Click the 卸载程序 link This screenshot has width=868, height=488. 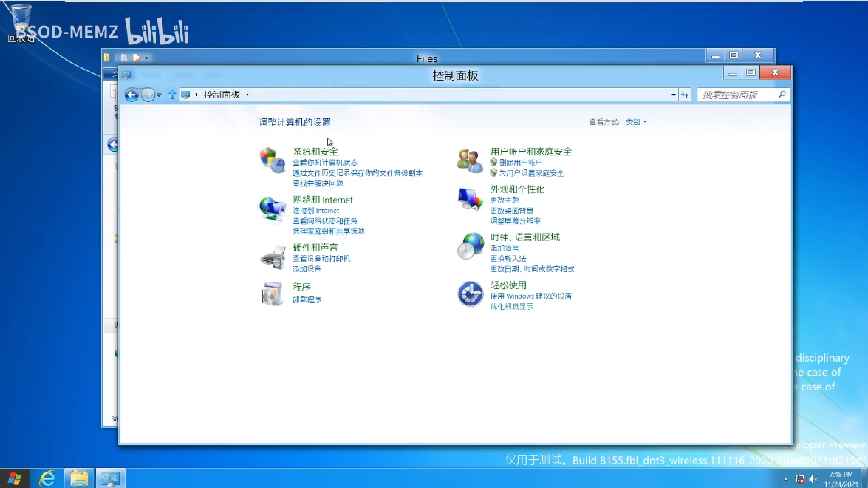pos(307,299)
